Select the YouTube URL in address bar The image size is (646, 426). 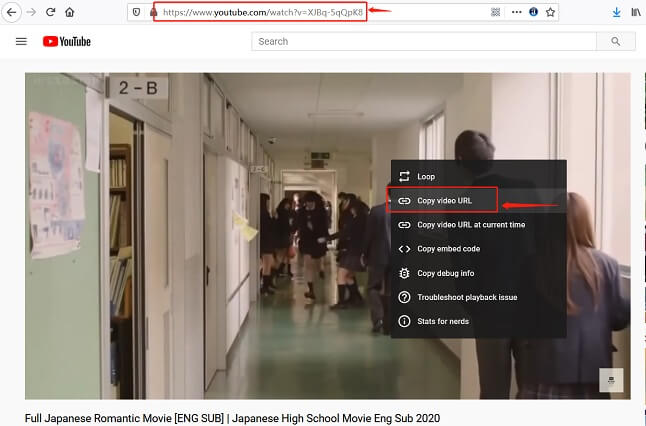tap(263, 12)
